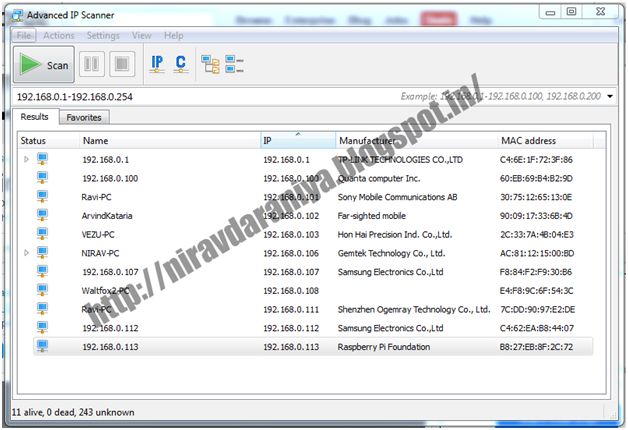628x430 pixels.
Task: Select the Results tab
Action: [x=35, y=117]
